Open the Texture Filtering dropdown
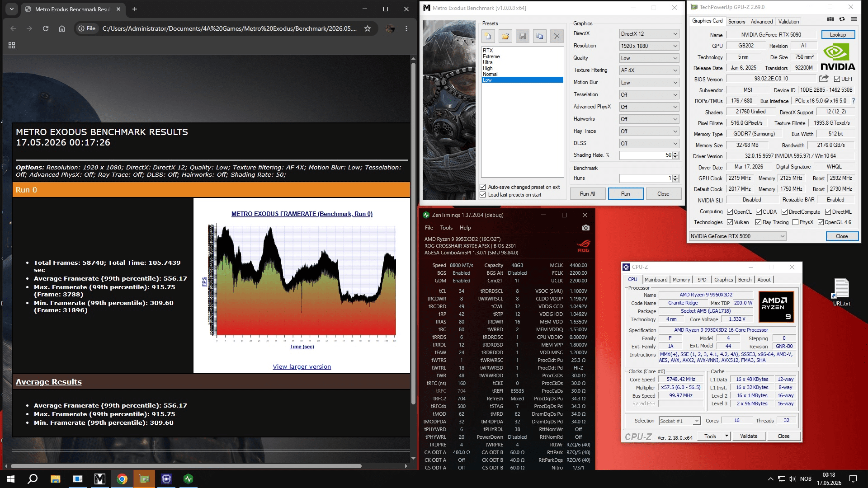The height and width of the screenshot is (488, 868). (x=649, y=70)
